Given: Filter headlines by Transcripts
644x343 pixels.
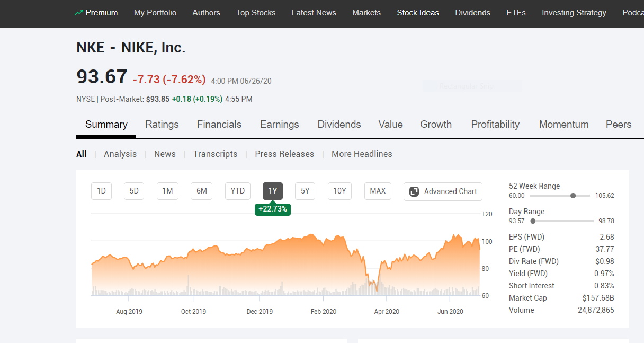Looking at the screenshot, I should pyautogui.click(x=215, y=154).
